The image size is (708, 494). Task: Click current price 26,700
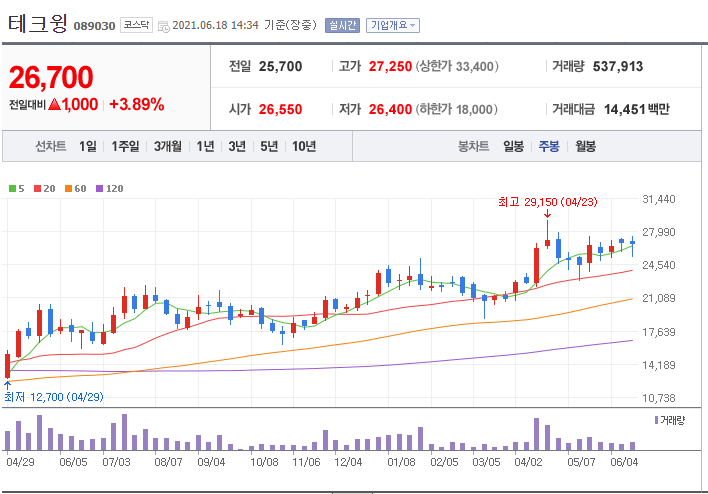click(51, 77)
